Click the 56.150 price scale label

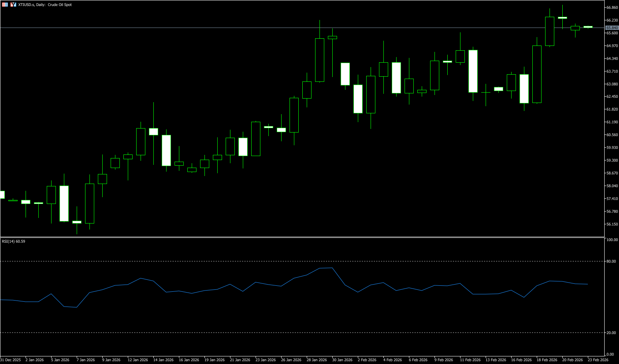[612, 224]
